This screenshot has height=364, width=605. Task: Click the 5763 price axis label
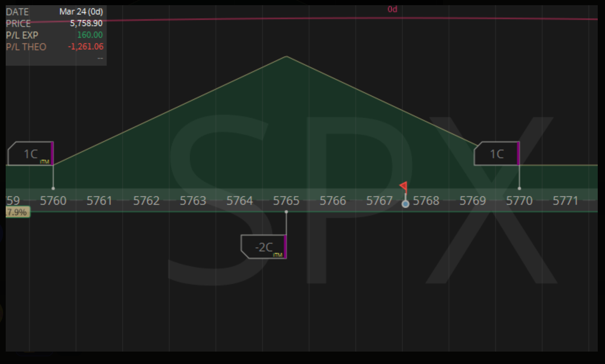coord(193,200)
